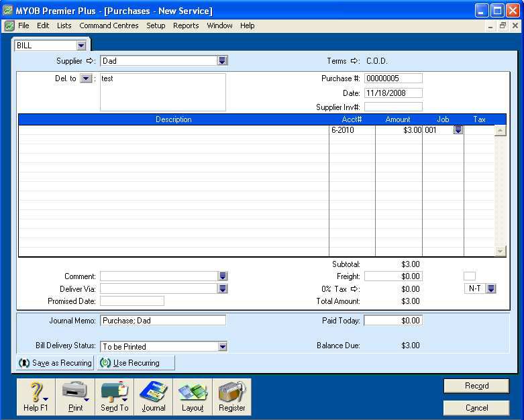Click the first row Description cell
This screenshot has width=524, height=420.
click(x=174, y=130)
